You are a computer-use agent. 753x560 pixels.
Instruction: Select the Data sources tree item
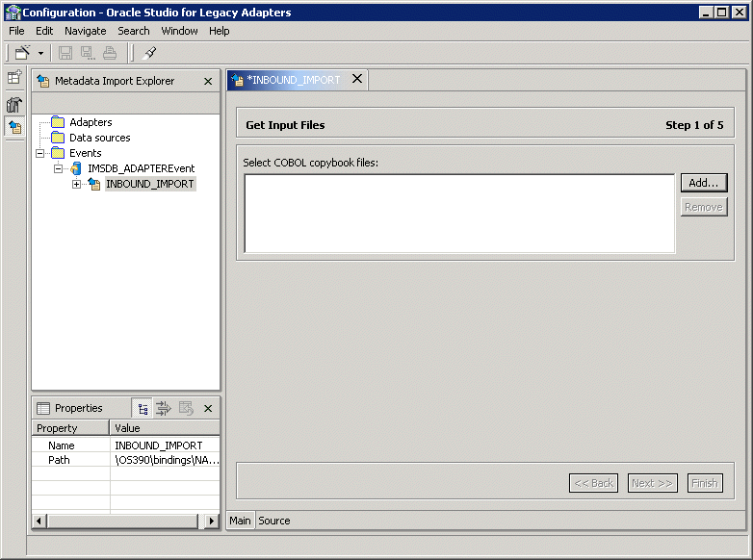point(100,138)
